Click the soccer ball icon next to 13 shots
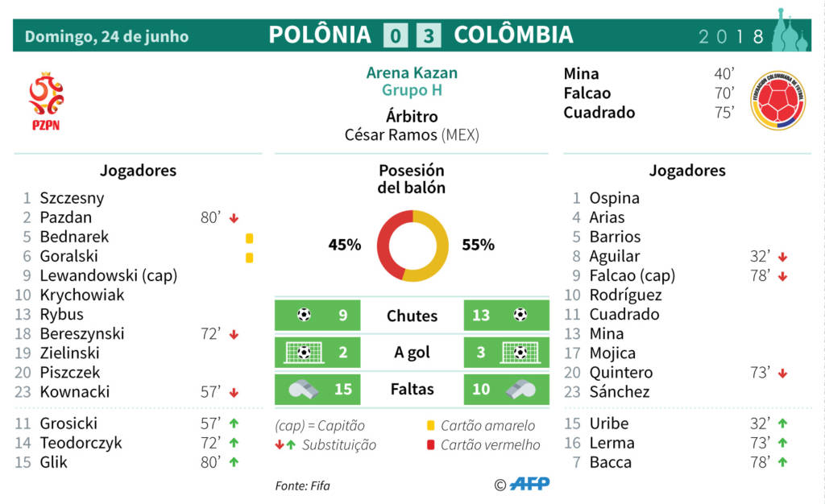This screenshot has height=504, width=825. tap(520, 315)
